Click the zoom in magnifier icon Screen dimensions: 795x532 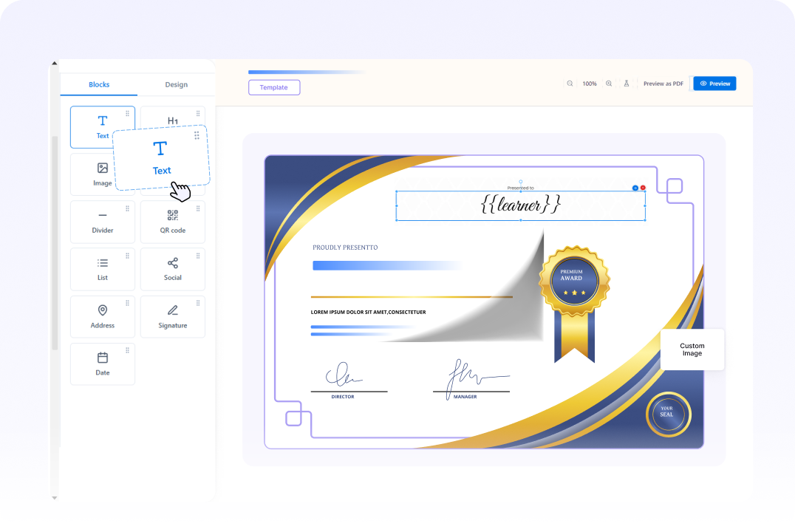(609, 83)
